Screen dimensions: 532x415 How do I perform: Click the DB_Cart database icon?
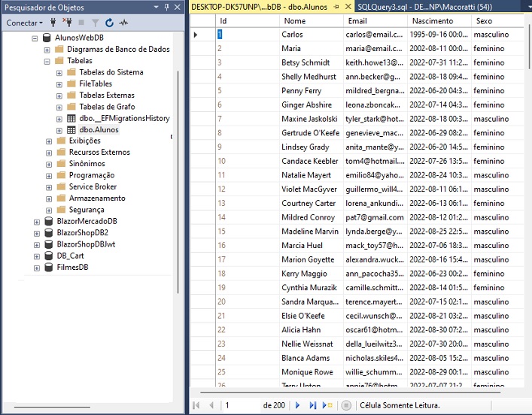49,256
